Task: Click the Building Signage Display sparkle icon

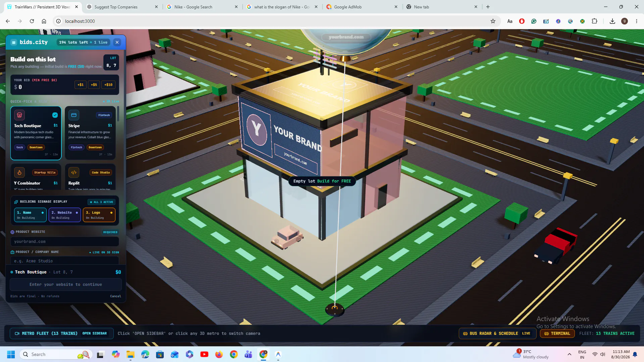Action: [16, 202]
